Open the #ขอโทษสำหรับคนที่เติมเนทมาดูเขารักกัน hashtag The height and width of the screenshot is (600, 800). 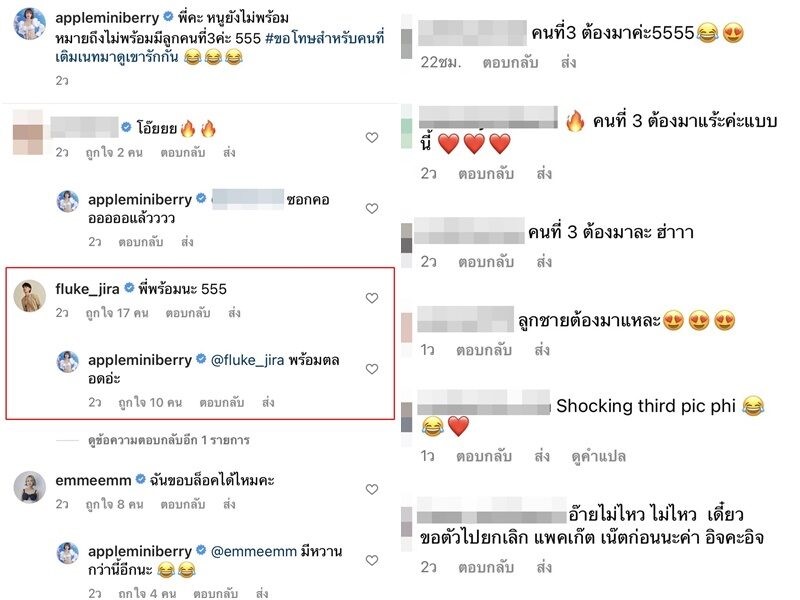(219, 47)
